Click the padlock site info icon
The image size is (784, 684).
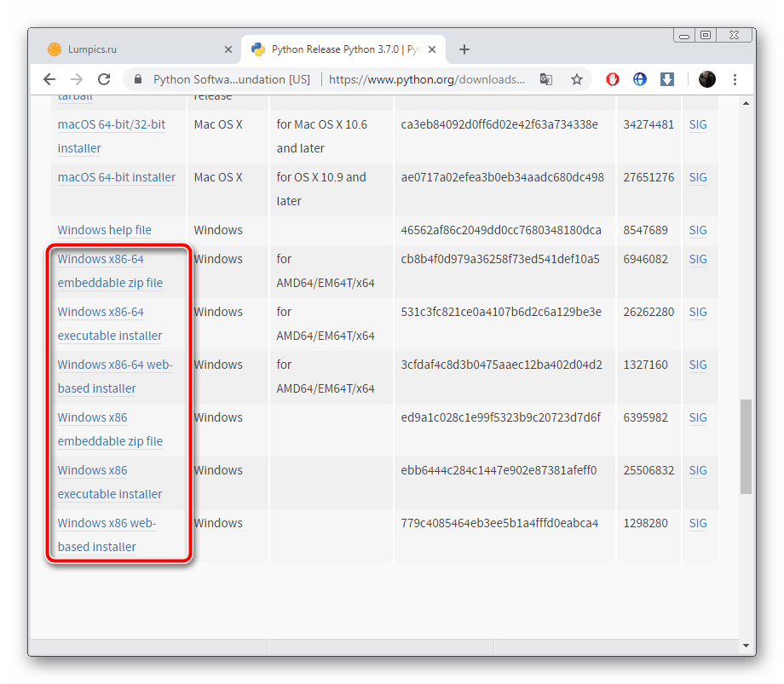click(x=139, y=79)
